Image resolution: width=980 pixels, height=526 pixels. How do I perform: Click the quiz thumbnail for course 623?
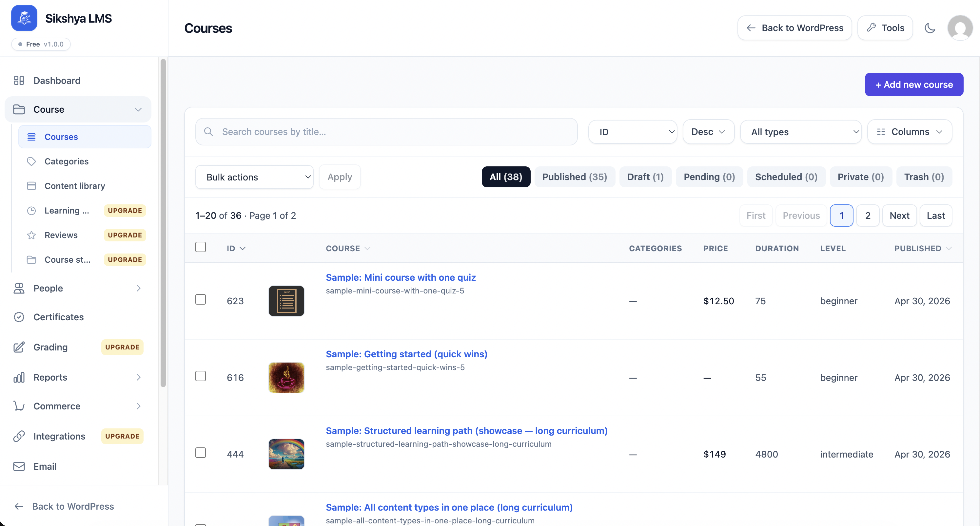(286, 301)
